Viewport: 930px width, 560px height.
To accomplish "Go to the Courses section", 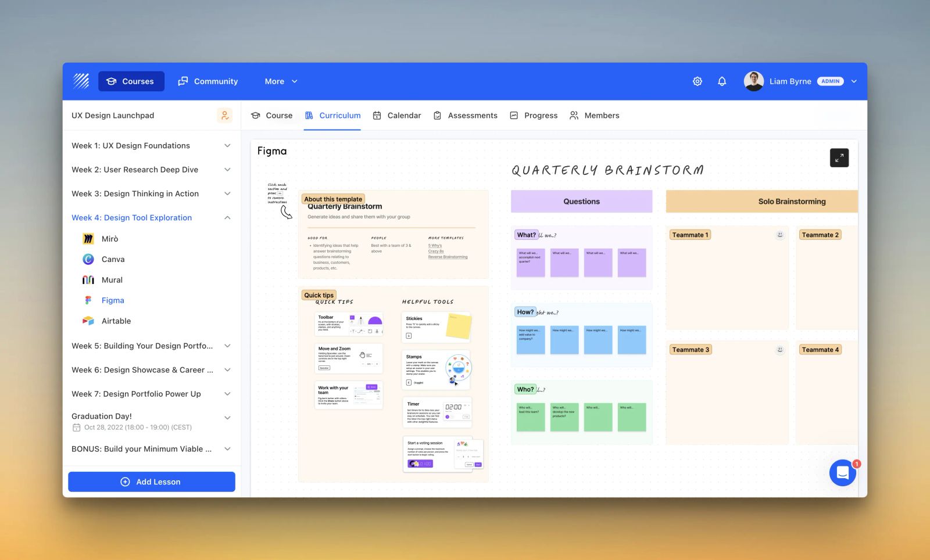I will point(131,81).
